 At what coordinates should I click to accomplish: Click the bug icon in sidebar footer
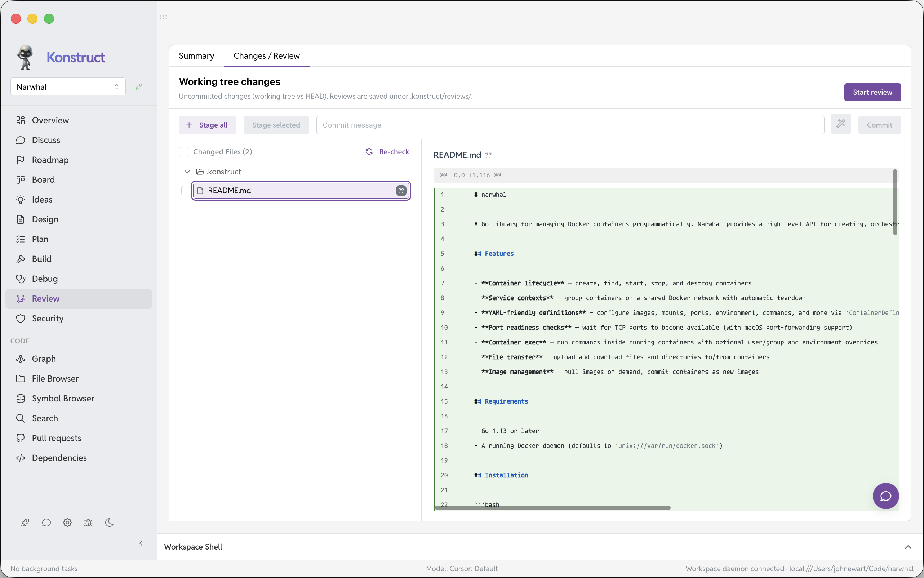88,523
